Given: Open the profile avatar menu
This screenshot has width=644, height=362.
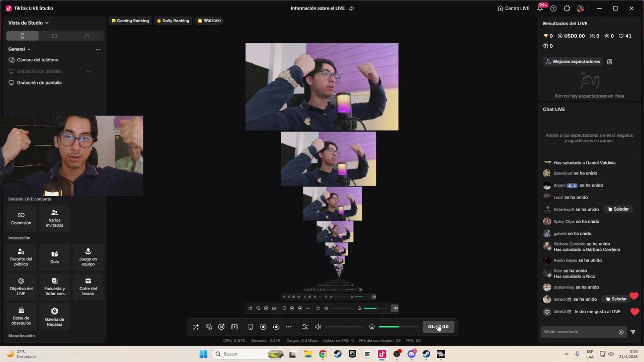Looking at the screenshot, I should [580, 9].
